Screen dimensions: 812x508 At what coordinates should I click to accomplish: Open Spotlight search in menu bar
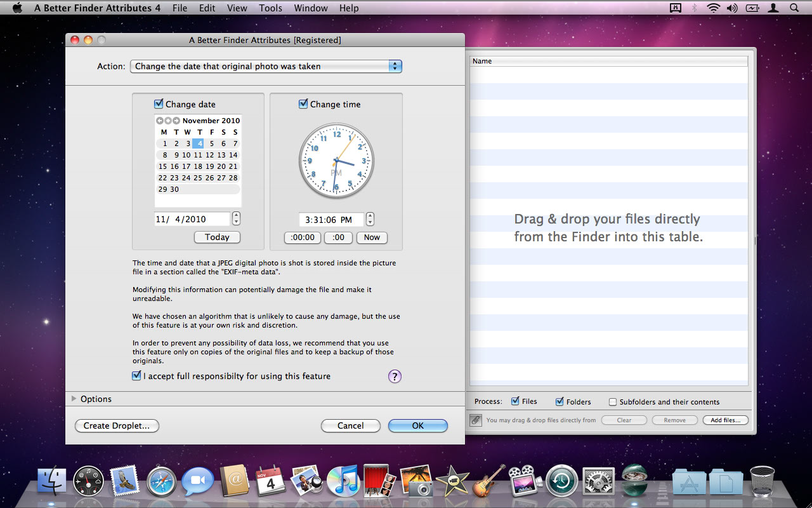coord(794,8)
